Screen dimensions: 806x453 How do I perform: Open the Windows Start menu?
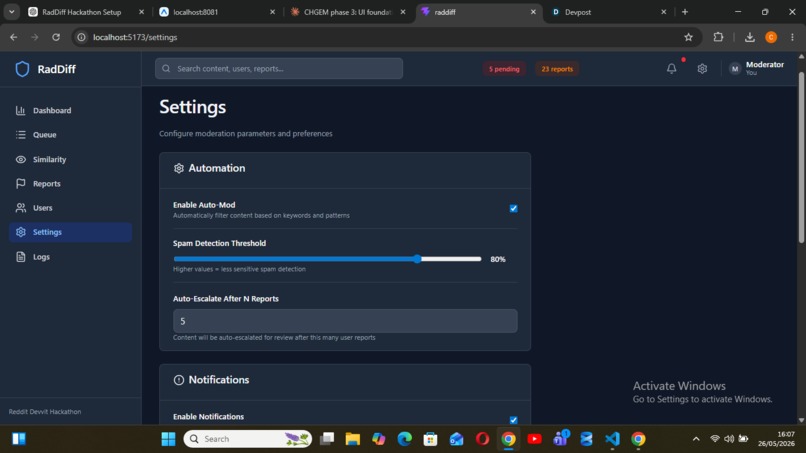(x=168, y=439)
